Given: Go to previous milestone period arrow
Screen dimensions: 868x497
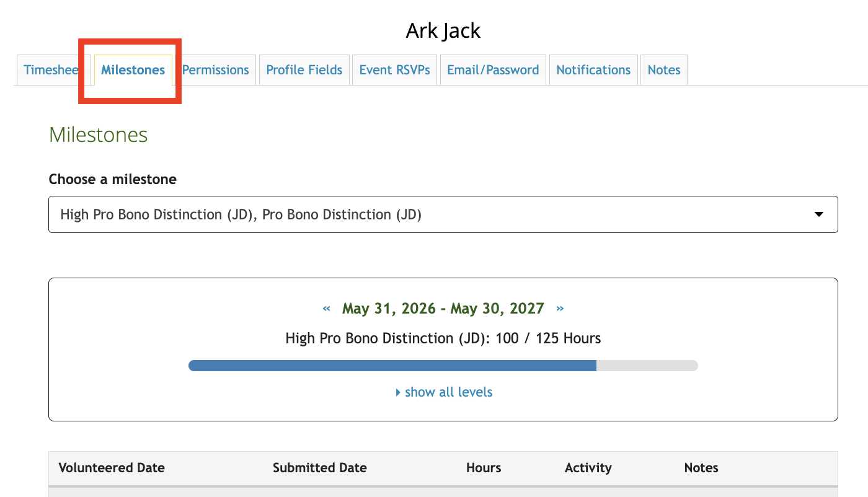Looking at the screenshot, I should (326, 309).
